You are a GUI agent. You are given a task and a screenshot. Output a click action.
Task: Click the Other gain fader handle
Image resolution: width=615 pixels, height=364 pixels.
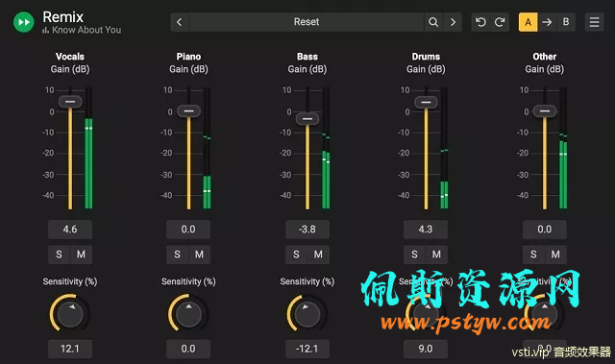point(545,111)
